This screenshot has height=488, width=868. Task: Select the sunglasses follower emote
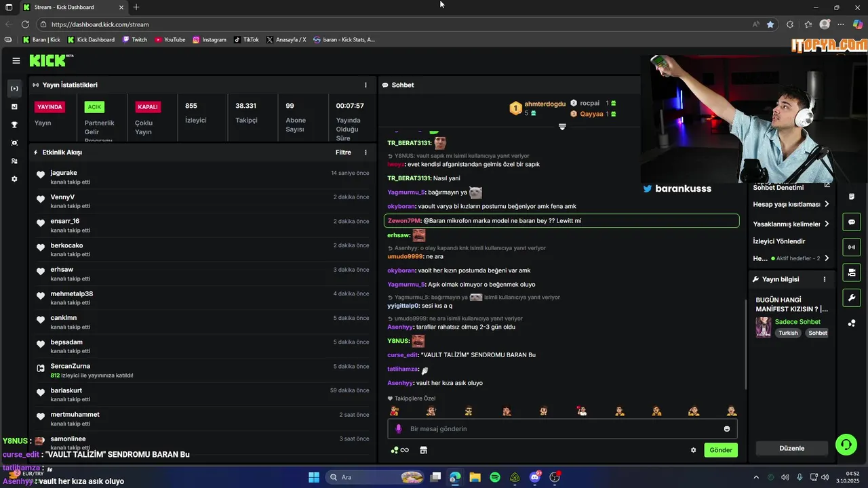[x=469, y=411]
